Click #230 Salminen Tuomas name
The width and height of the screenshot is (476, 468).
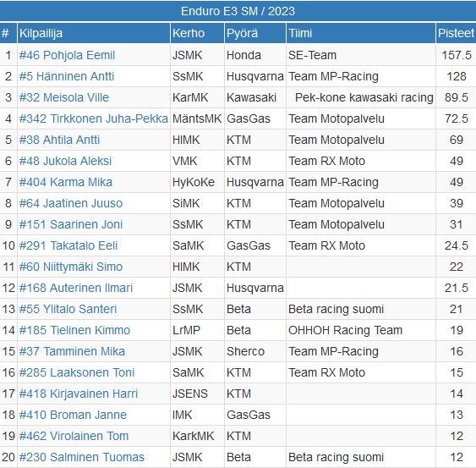click(82, 457)
